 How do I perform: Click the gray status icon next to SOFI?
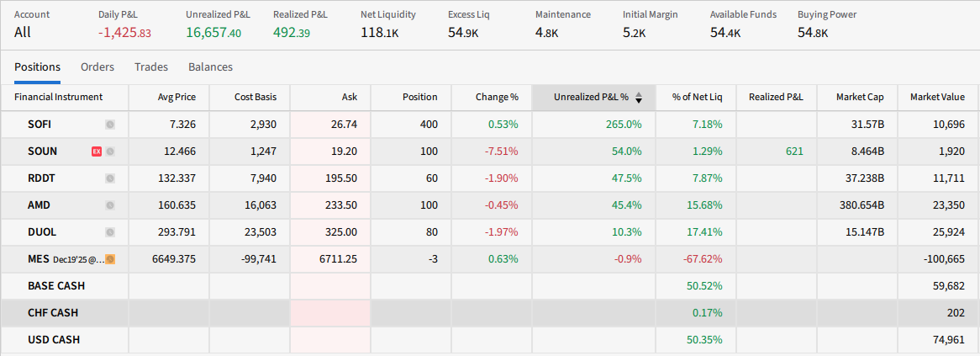pyautogui.click(x=110, y=125)
